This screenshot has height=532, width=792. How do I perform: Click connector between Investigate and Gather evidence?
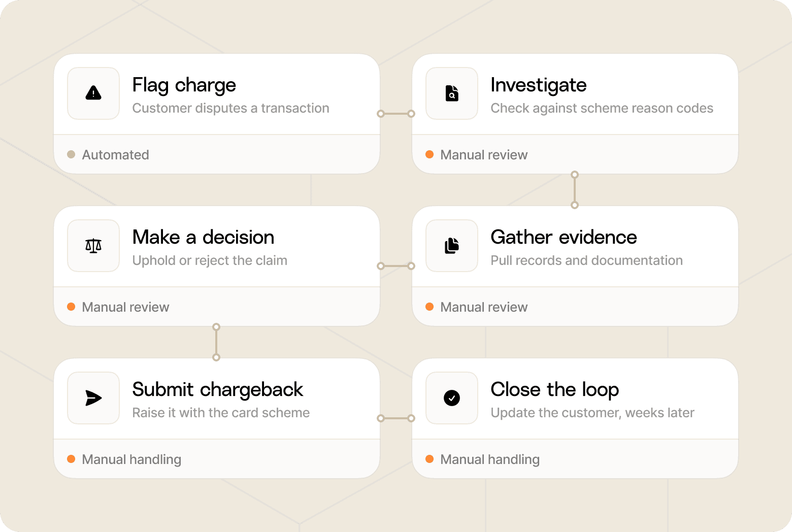click(x=575, y=190)
